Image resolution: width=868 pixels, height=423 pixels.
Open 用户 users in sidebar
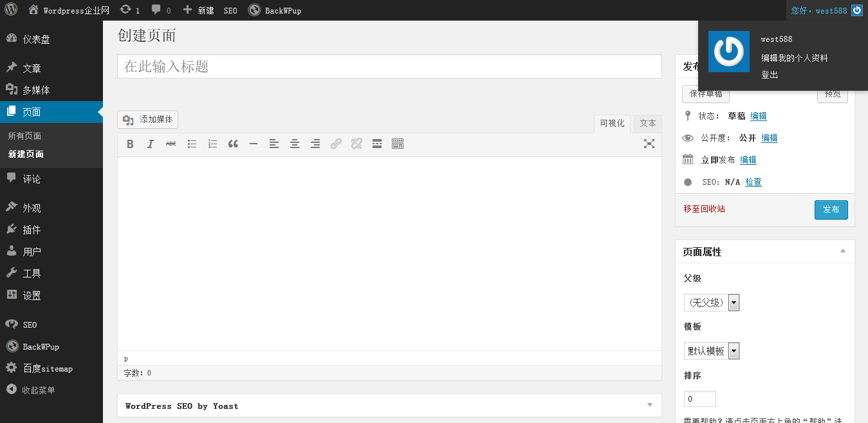click(51, 252)
